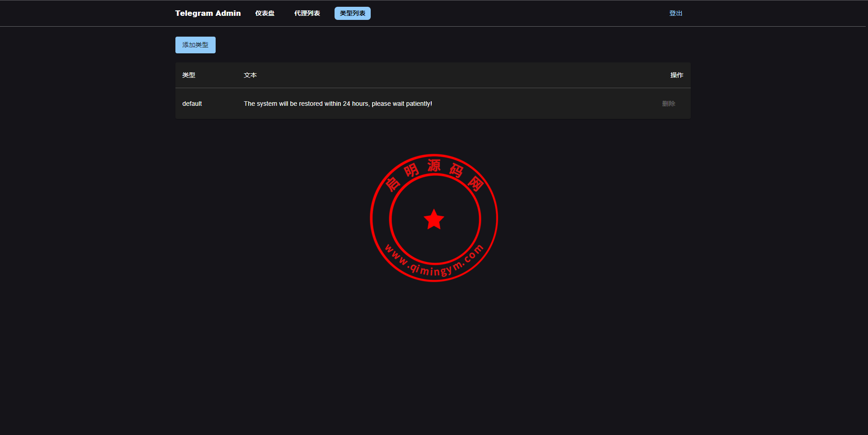The height and width of the screenshot is (435, 868).
Task: Click the 明 character in the stamp
Action: [x=411, y=170]
